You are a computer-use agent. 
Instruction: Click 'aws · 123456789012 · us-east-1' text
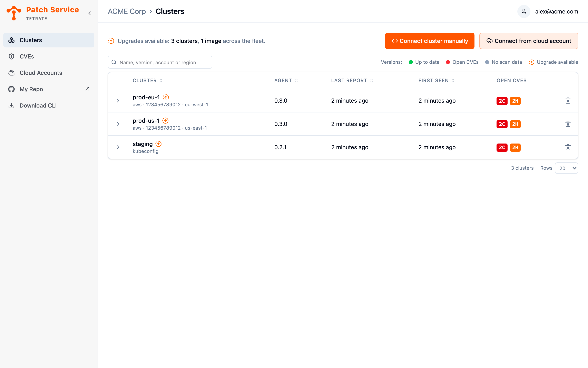(x=170, y=128)
